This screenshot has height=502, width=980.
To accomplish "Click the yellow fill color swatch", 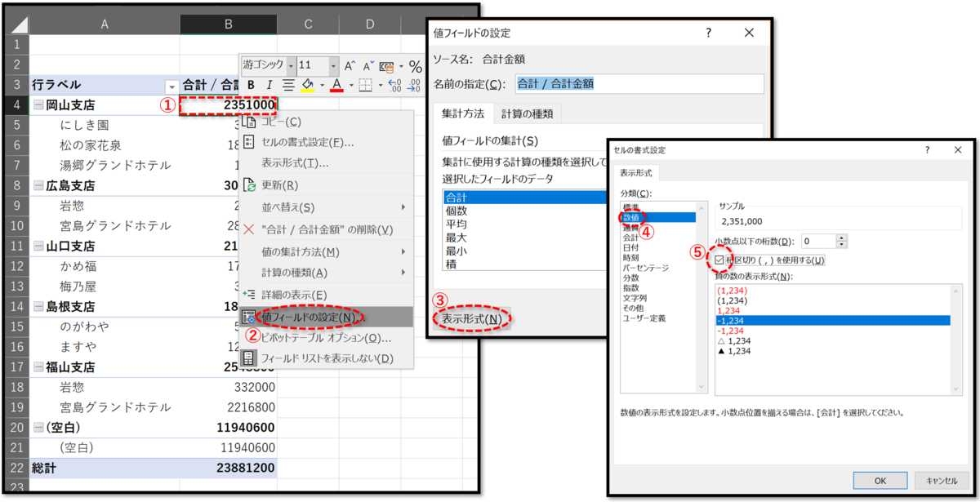I will click(307, 91).
